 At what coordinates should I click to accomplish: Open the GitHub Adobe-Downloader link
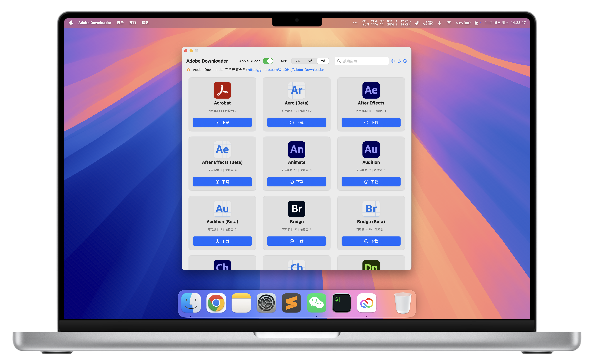[286, 70]
